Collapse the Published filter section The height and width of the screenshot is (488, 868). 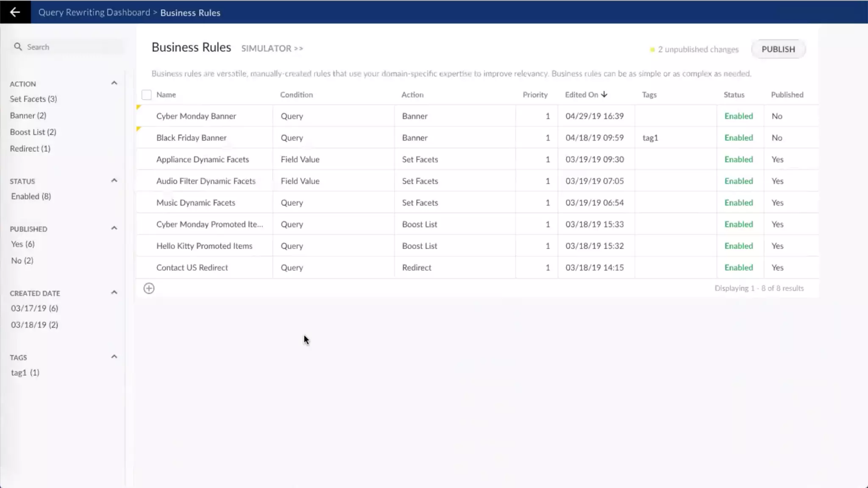114,228
